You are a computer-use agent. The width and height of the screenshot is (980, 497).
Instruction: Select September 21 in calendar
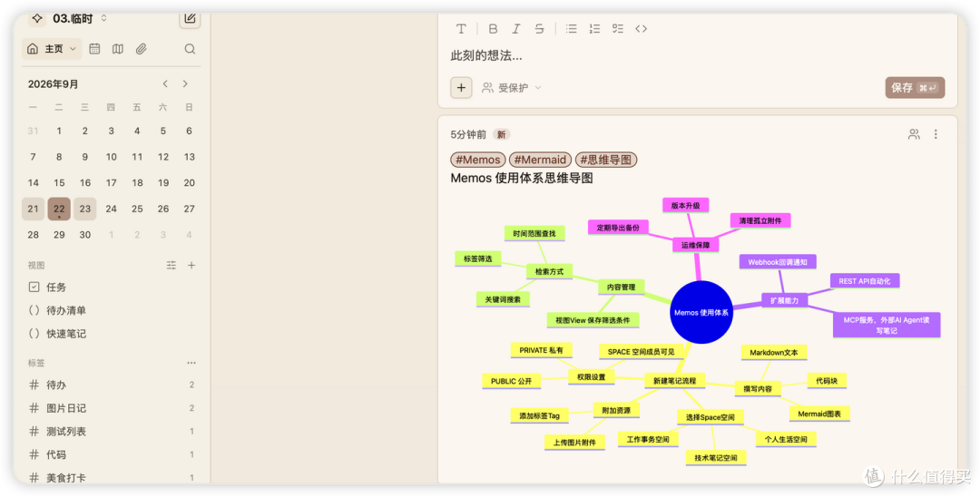[34, 210]
